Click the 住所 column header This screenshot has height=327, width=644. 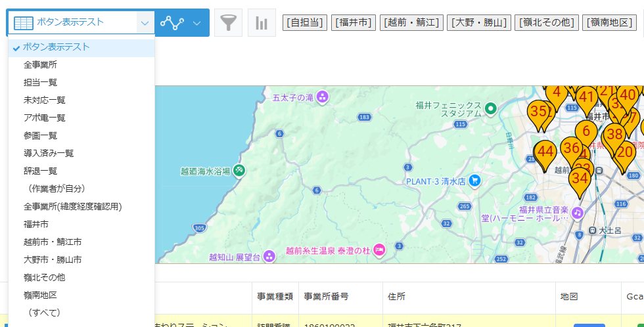(x=397, y=297)
